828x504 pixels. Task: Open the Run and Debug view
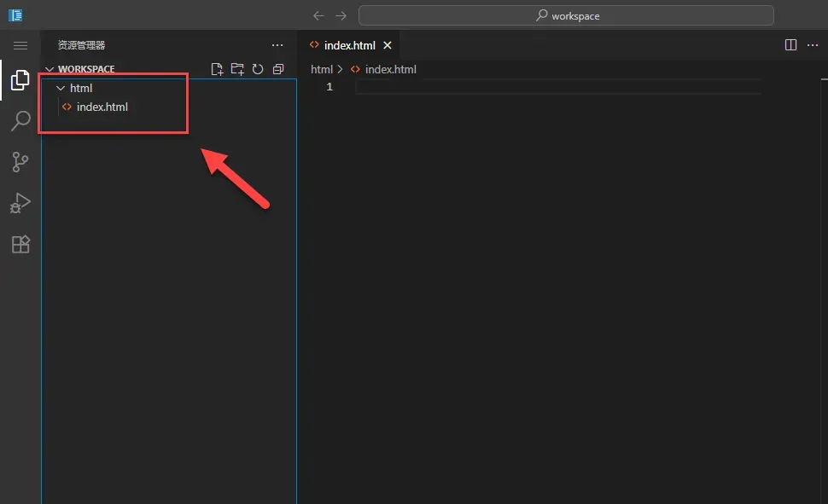point(20,203)
